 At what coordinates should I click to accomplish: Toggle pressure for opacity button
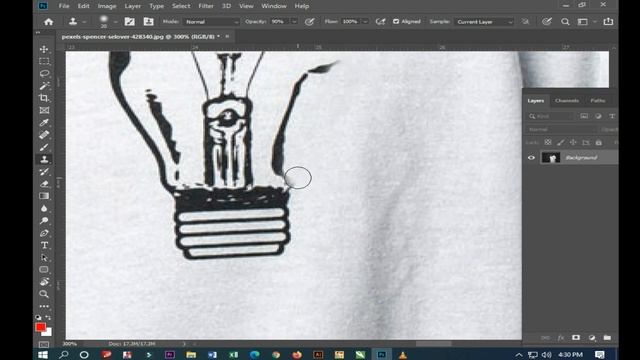coord(309,22)
